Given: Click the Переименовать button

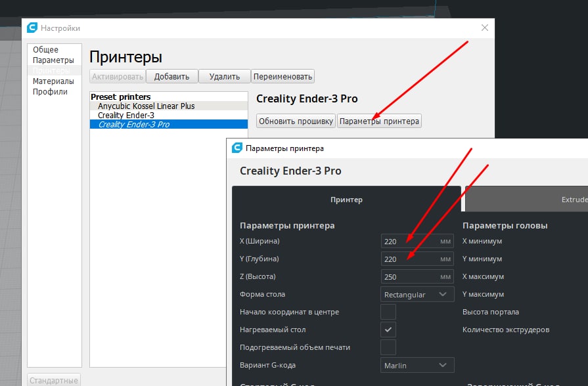Looking at the screenshot, I should [x=283, y=76].
